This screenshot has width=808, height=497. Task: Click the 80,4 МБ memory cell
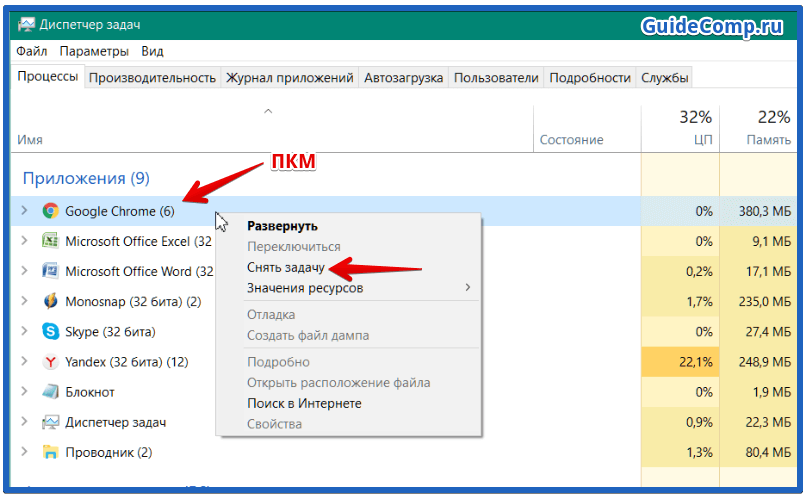pyautogui.click(x=759, y=452)
